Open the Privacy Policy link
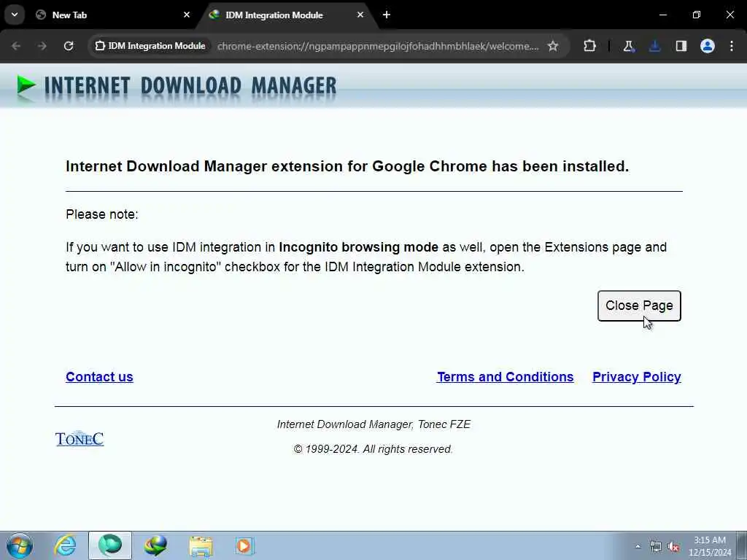The image size is (747, 560). click(636, 377)
